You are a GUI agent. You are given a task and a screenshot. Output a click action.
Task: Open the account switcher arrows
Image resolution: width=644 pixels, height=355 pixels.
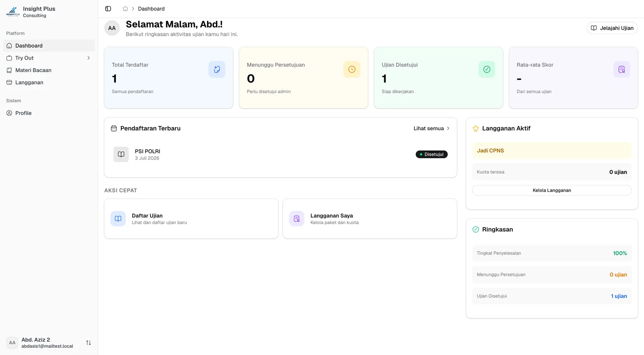[x=89, y=343]
